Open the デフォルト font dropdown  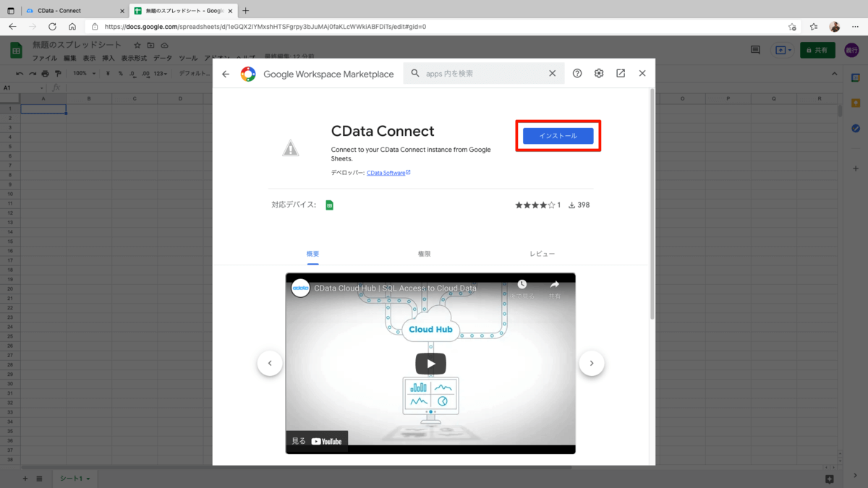click(194, 74)
